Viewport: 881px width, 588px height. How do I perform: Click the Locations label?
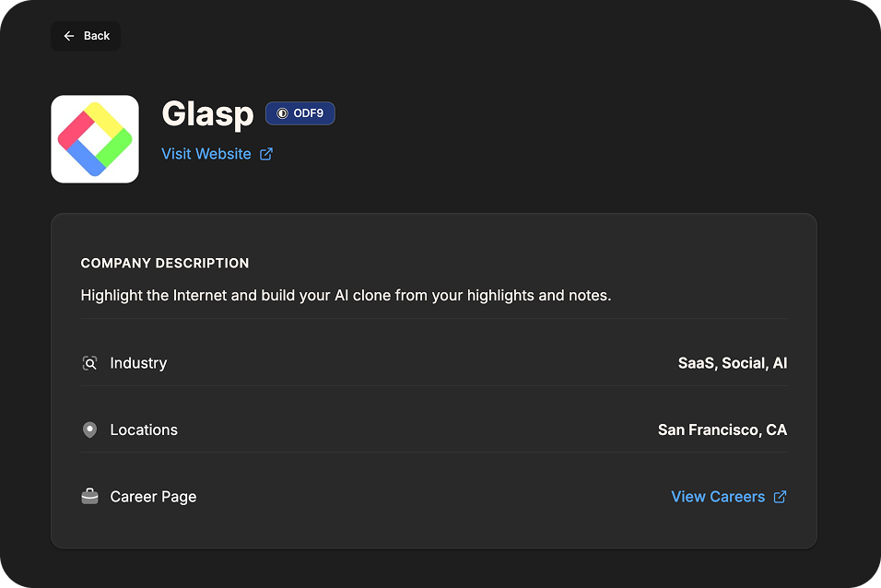tap(144, 430)
